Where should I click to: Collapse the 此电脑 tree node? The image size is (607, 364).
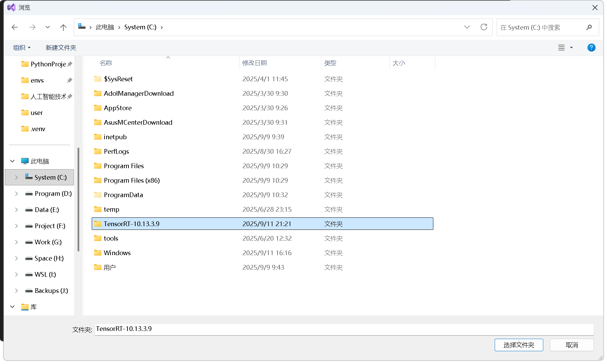[12, 161]
